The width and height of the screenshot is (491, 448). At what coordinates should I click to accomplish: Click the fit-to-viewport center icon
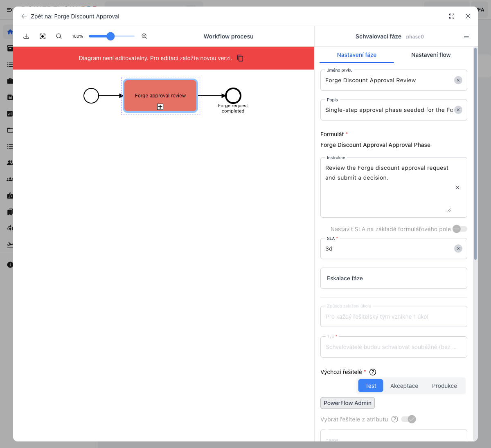point(43,36)
